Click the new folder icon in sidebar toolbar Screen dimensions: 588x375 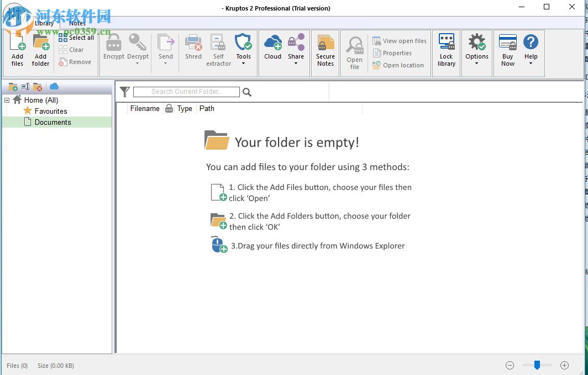point(13,87)
